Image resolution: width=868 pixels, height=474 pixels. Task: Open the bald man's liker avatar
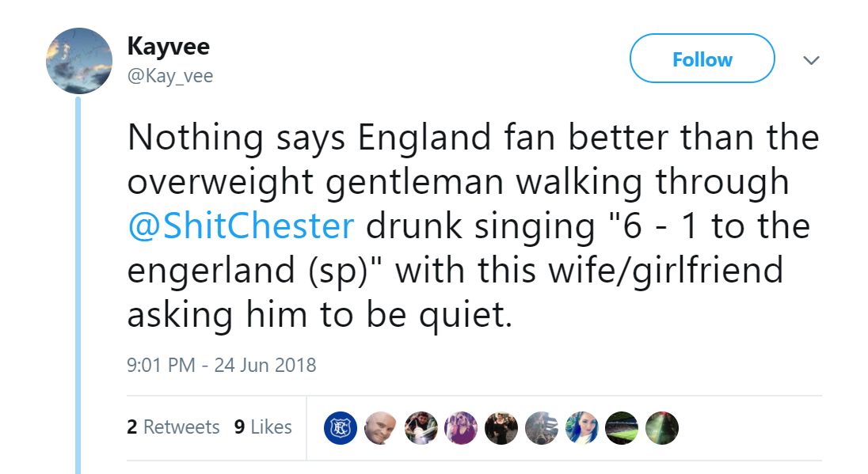click(380, 427)
